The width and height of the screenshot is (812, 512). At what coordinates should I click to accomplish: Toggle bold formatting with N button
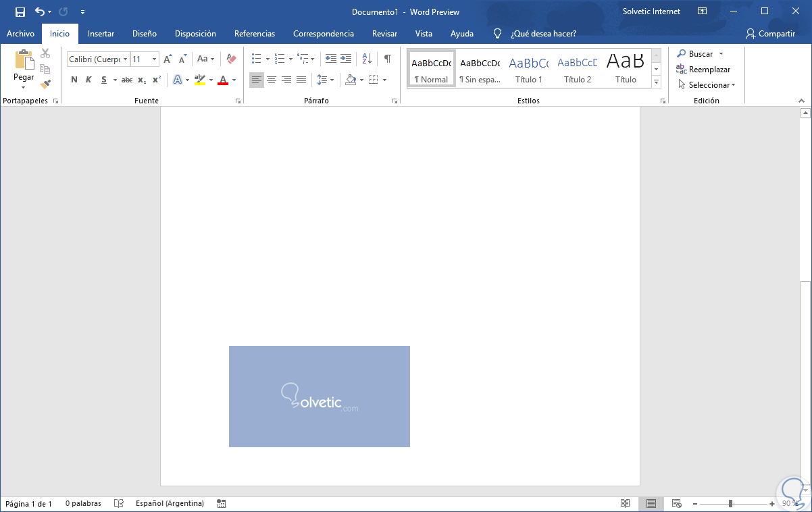[74, 80]
